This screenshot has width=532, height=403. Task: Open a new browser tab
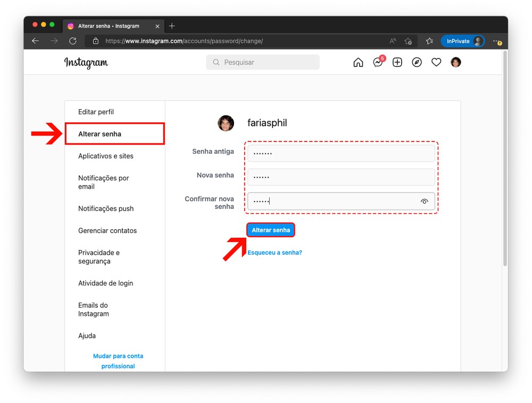pos(172,26)
